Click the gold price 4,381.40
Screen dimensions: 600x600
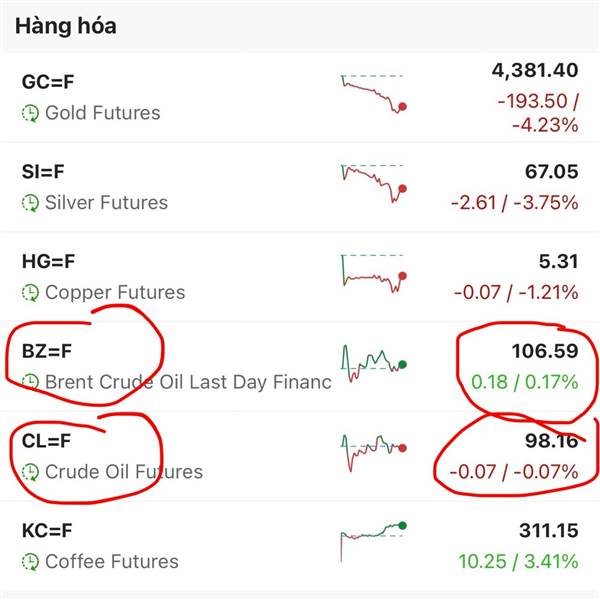click(535, 70)
